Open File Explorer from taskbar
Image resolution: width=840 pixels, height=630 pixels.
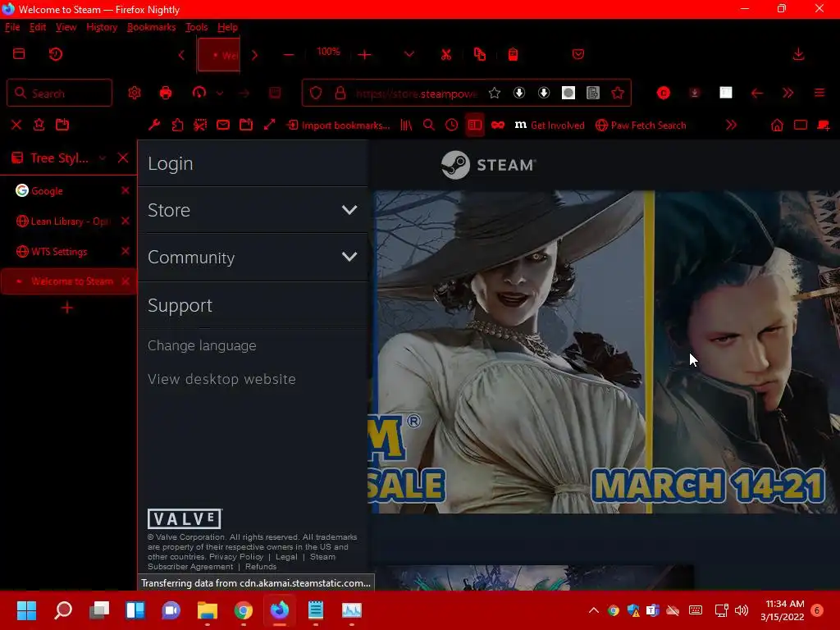point(208,609)
